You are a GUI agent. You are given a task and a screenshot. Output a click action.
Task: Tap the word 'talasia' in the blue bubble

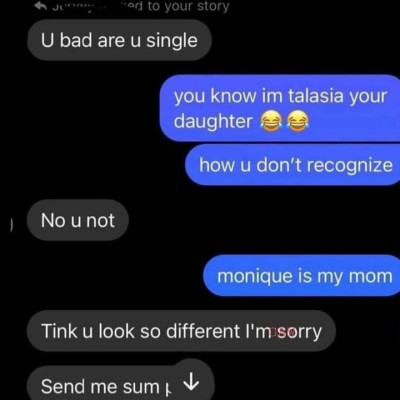[x=316, y=96]
